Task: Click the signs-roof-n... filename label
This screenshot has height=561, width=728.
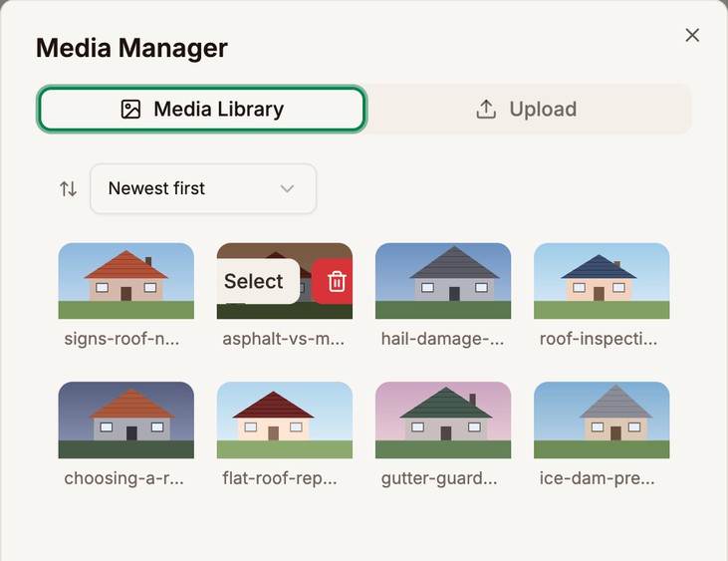Action: [121, 339]
